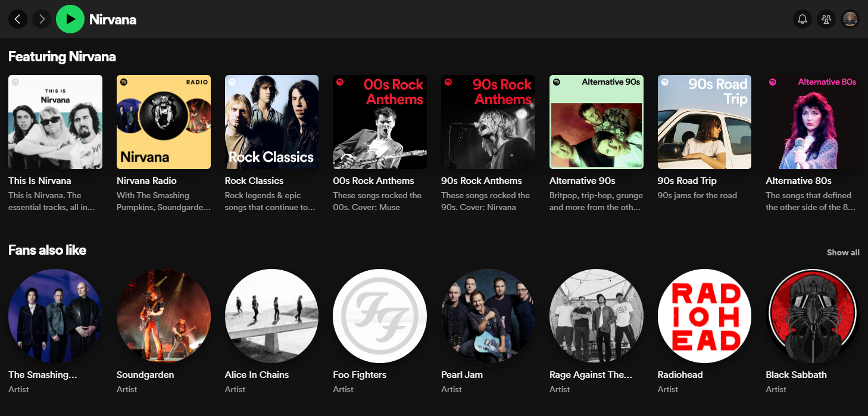868x416 pixels.
Task: Select the Pearl Jam artist card
Action: click(488, 316)
